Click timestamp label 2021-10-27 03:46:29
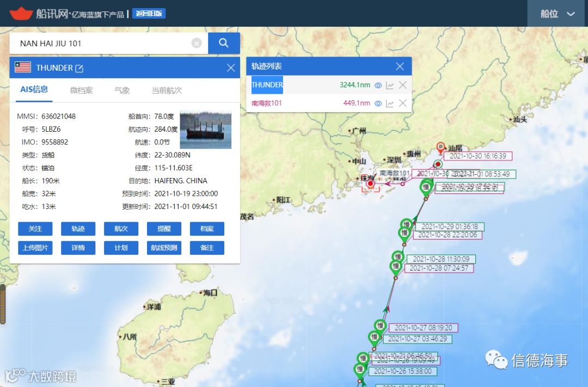 [x=418, y=339]
